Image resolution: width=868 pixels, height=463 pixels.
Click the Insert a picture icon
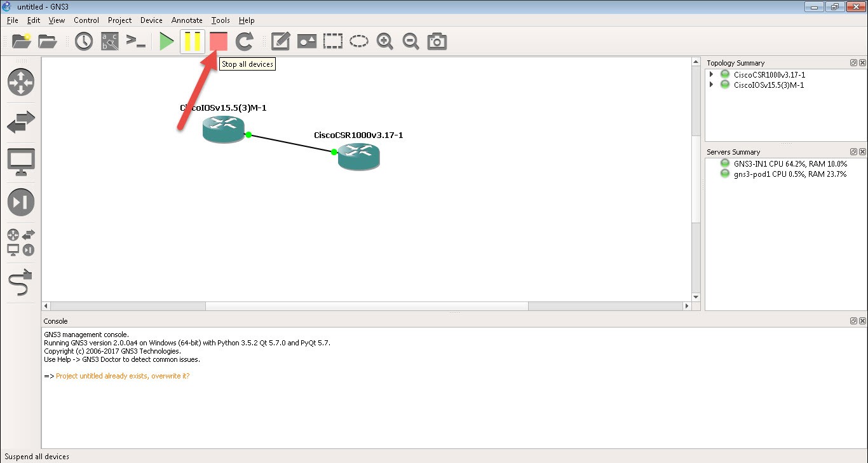(307, 42)
